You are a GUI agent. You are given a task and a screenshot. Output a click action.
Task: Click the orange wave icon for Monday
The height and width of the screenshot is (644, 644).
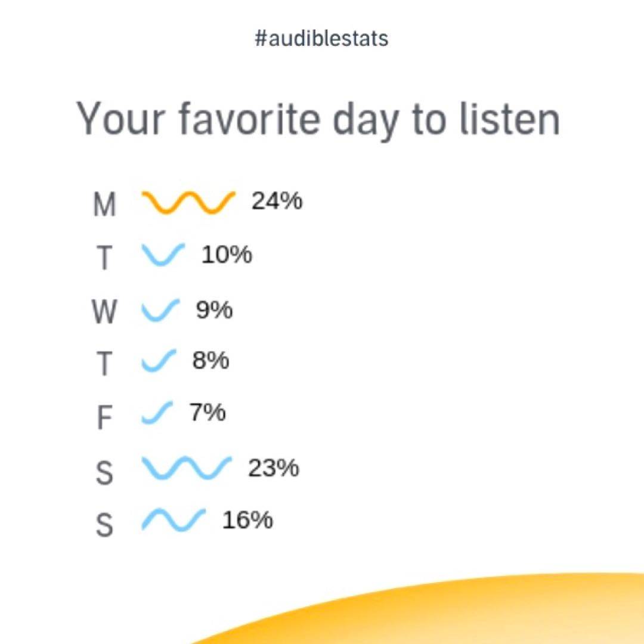coord(188,202)
